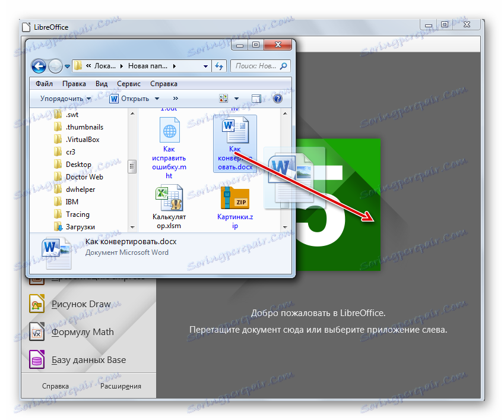Click the Новая пап... breadcrumb segment

tap(148, 66)
